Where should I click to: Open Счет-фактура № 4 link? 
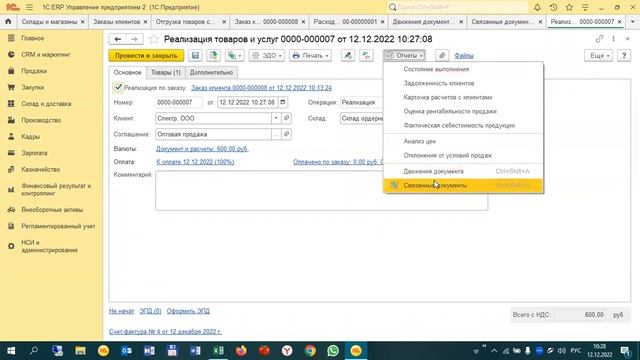point(165,331)
